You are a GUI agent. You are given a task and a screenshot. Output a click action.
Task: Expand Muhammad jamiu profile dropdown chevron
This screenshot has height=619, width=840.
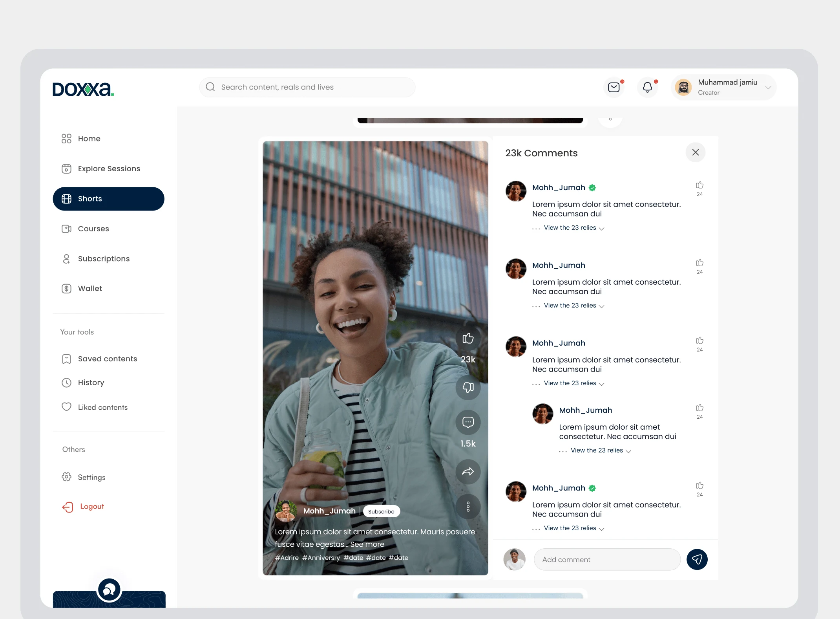click(x=768, y=87)
